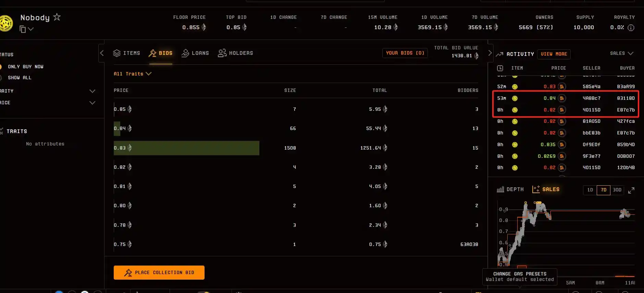Star the Nobody collection as favorite
644x293 pixels.
(57, 17)
